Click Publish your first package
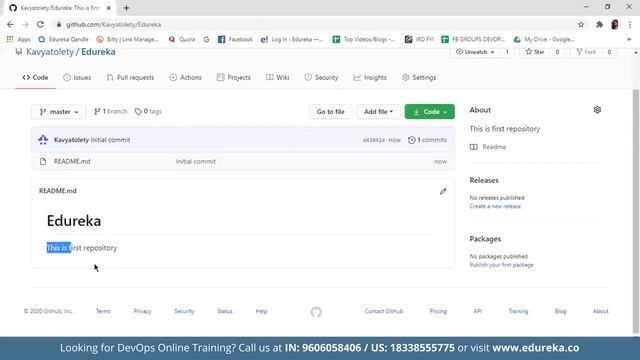 pyautogui.click(x=501, y=265)
